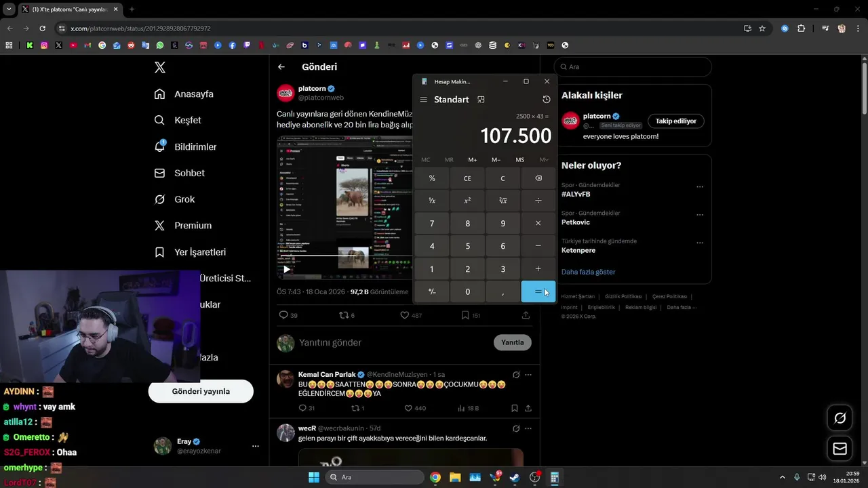Click the calculator C clear key
Image resolution: width=868 pixels, height=488 pixels.
click(x=502, y=178)
